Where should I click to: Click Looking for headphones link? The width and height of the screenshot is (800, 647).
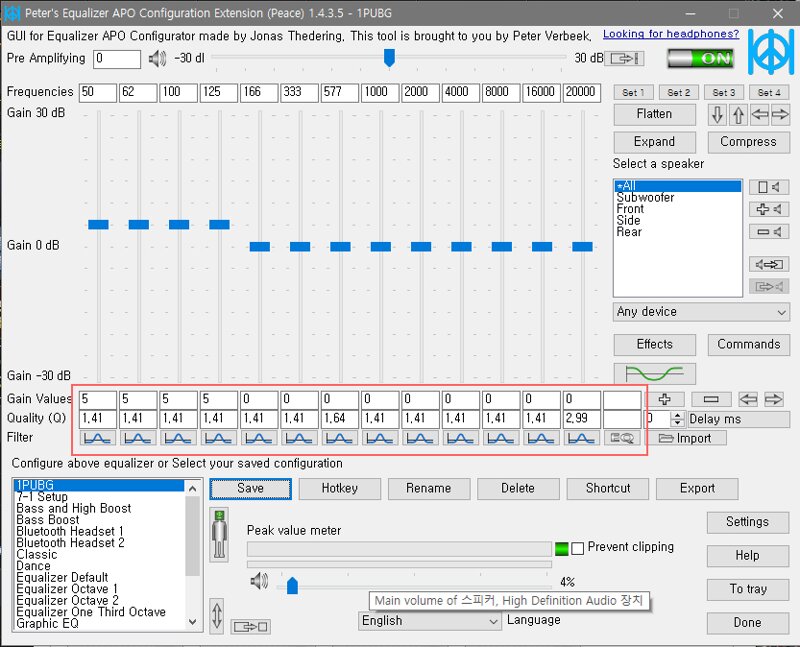pyautogui.click(x=670, y=34)
